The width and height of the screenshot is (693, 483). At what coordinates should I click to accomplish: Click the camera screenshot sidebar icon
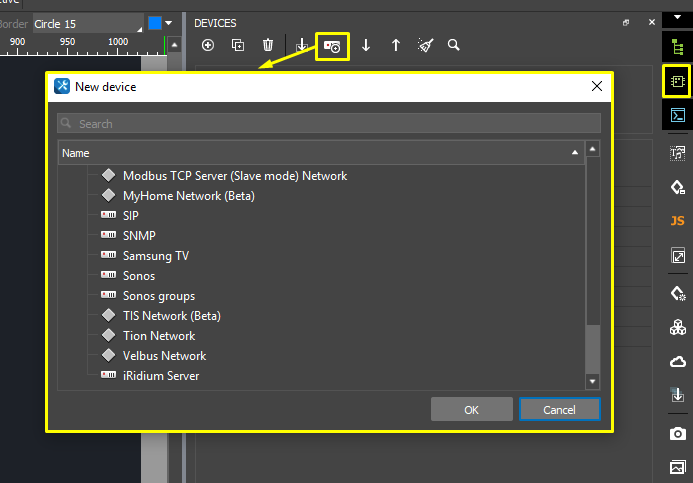678,433
